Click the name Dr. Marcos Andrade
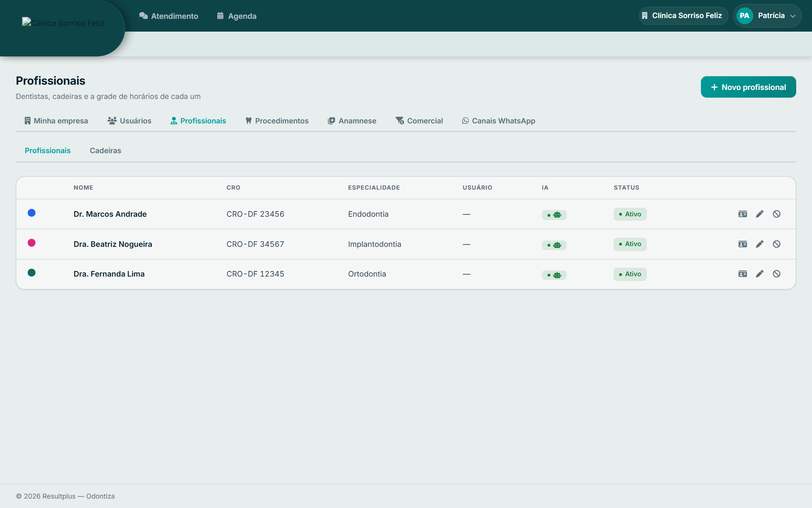Image resolution: width=812 pixels, height=508 pixels. (110, 214)
